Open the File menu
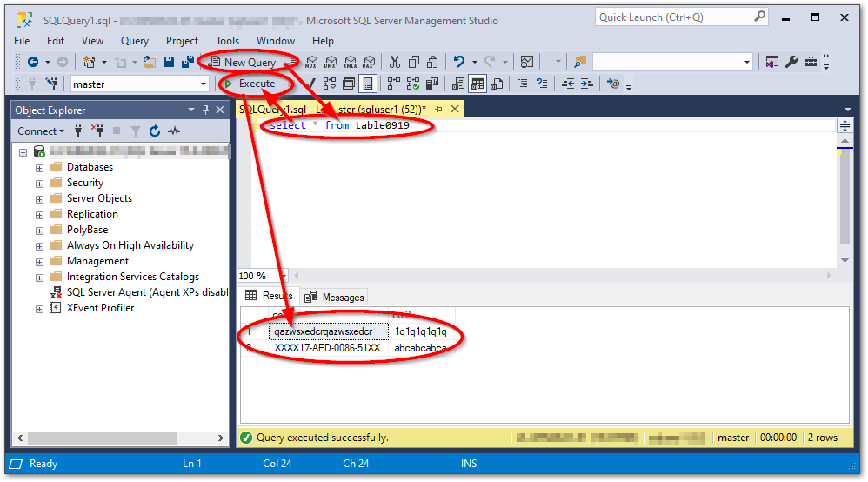 [22, 40]
